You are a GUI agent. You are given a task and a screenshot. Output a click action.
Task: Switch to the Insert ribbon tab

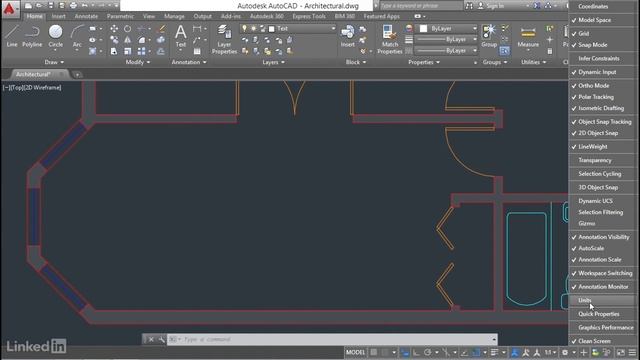(58, 16)
